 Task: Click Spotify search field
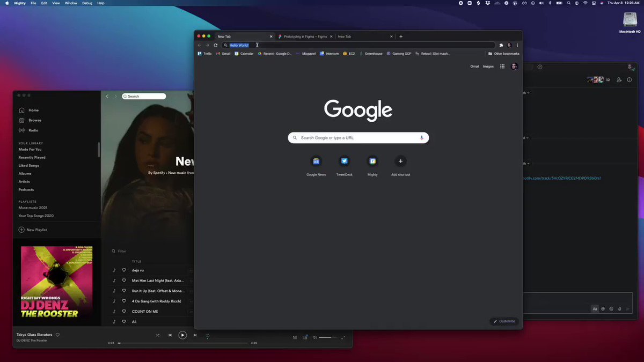click(144, 96)
